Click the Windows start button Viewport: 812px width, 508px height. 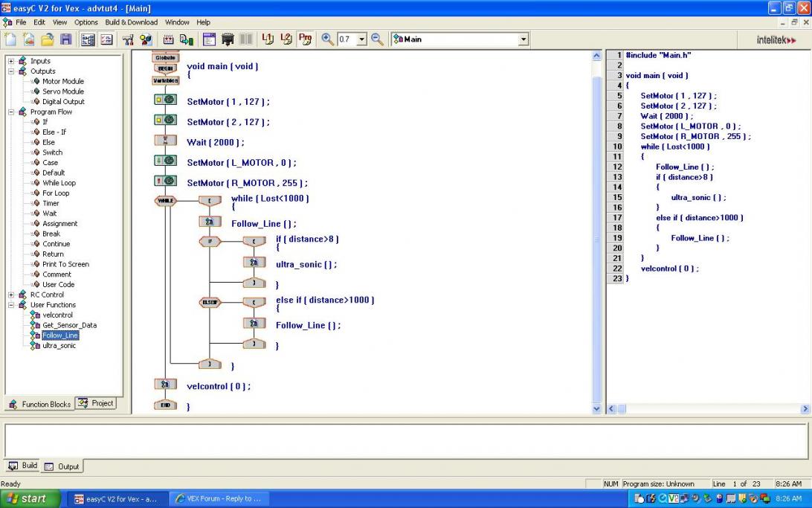click(30, 498)
